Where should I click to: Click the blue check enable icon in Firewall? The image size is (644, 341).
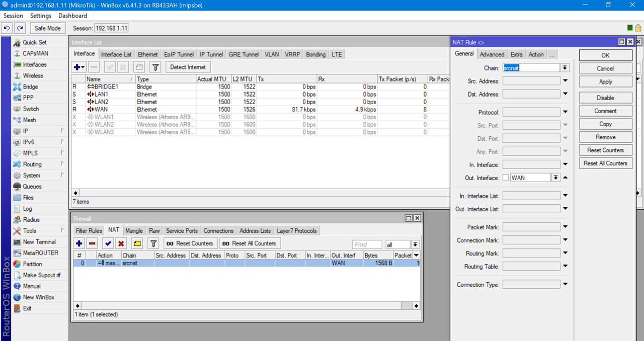point(108,243)
